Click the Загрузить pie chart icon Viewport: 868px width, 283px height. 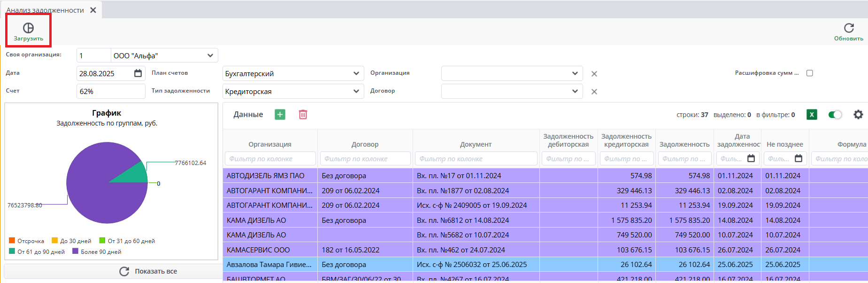pos(28,28)
